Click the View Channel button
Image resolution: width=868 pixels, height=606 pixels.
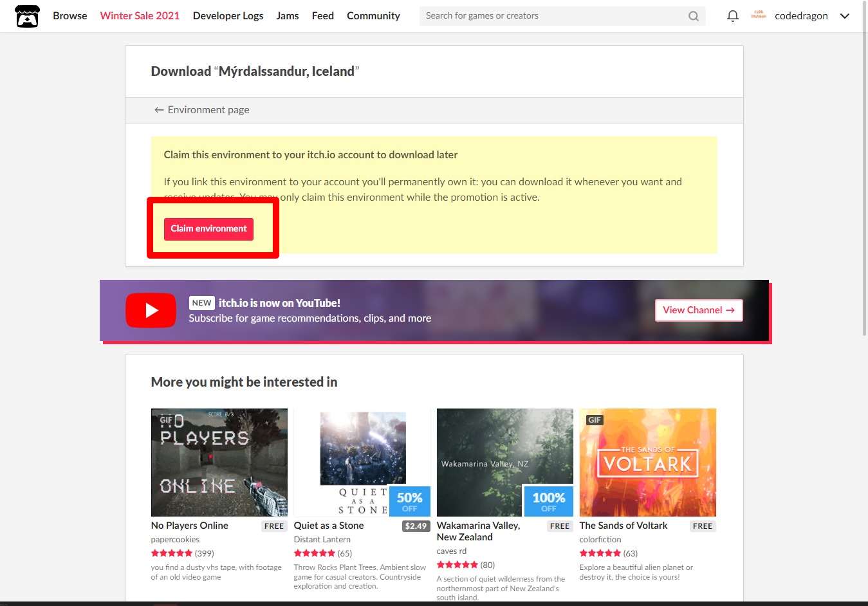point(699,310)
